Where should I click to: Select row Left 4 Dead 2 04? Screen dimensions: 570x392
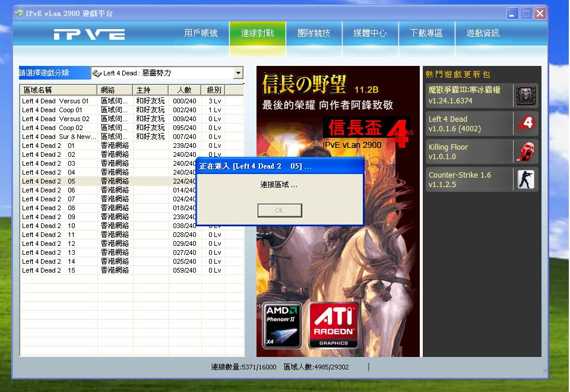(109, 172)
